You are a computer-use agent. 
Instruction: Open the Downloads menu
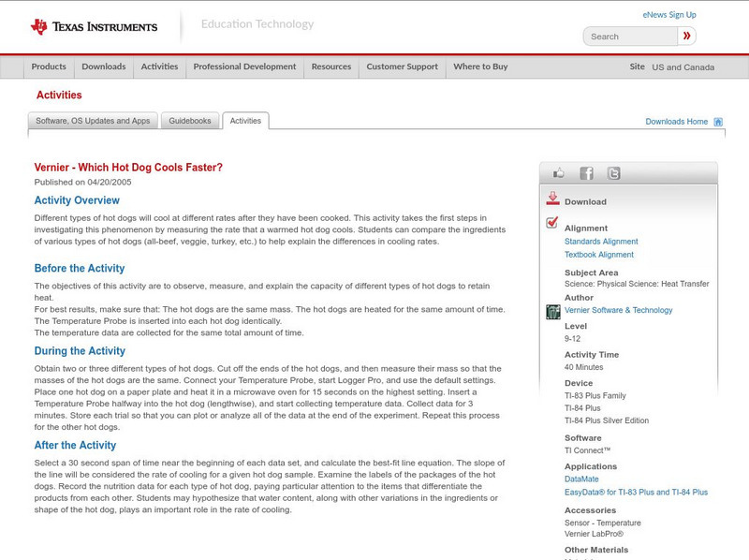pyautogui.click(x=104, y=66)
